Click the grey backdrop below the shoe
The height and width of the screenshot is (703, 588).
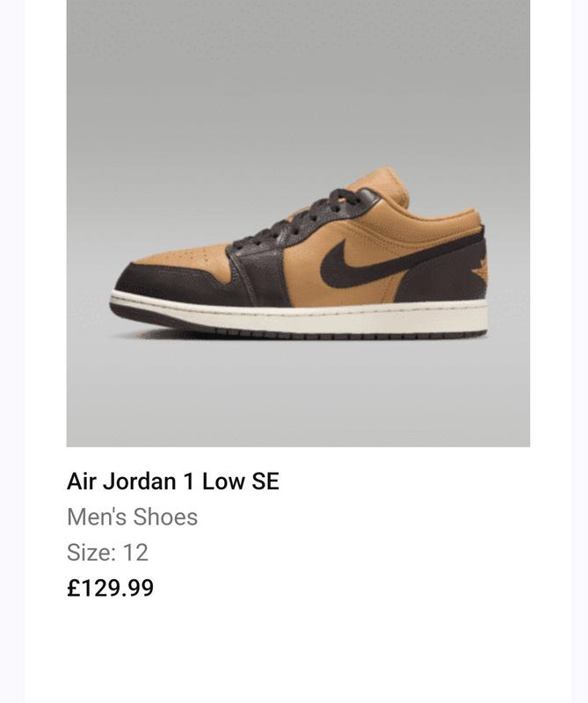pyautogui.click(x=298, y=395)
